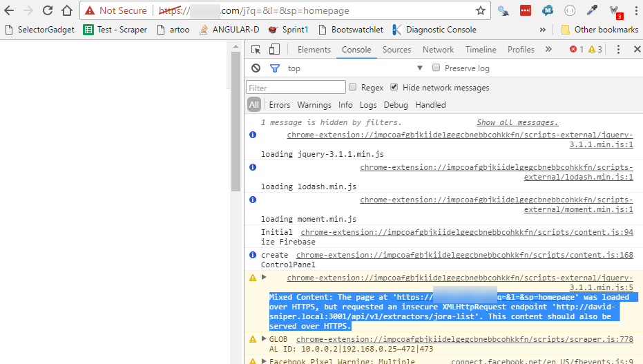Clear the console log
Viewport: 643px width, 364px height.
click(256, 68)
